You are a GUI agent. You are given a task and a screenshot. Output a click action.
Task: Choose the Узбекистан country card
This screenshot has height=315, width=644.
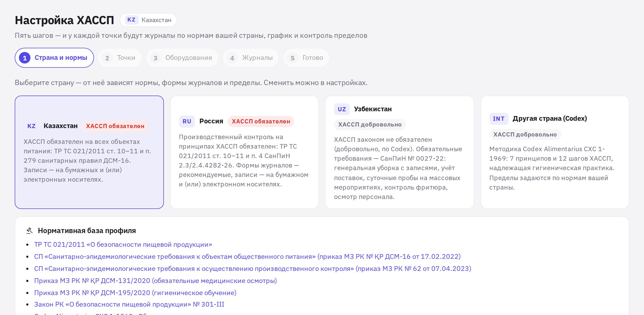[400, 152]
